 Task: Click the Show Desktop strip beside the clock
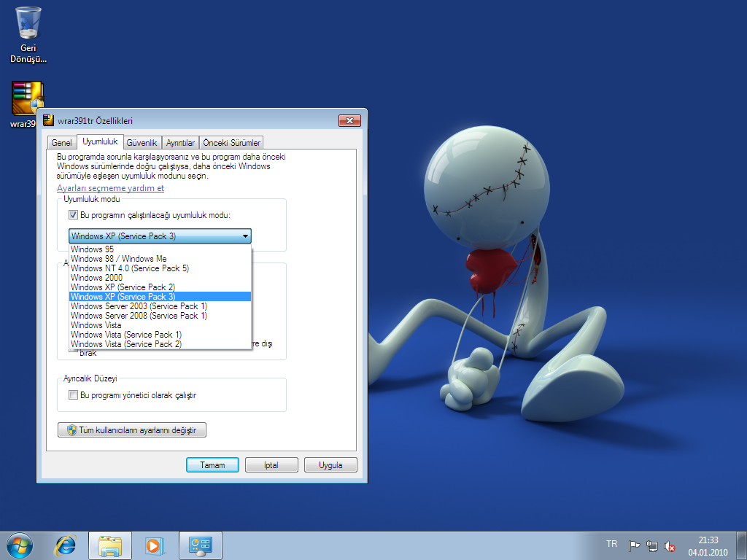[x=742, y=545]
